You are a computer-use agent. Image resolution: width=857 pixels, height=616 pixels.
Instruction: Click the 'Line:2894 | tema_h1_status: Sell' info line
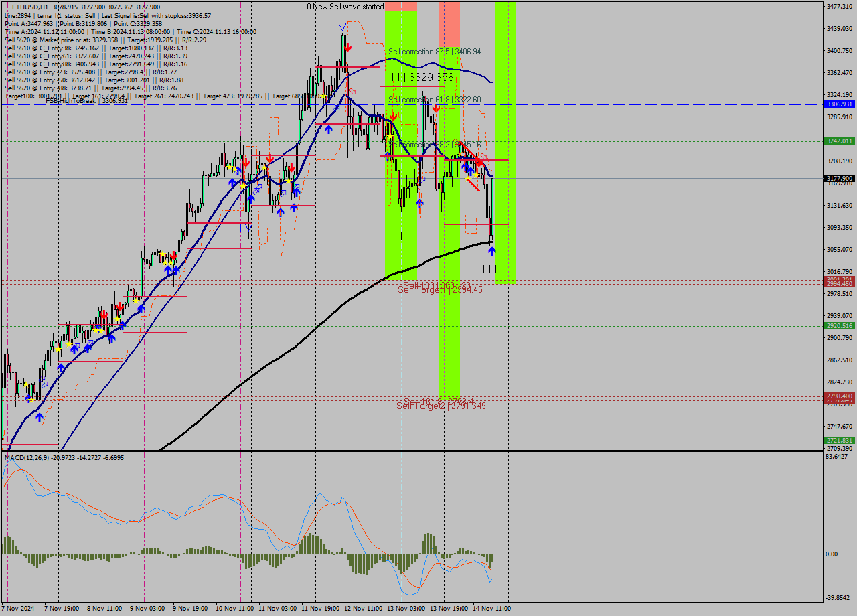coord(107,15)
